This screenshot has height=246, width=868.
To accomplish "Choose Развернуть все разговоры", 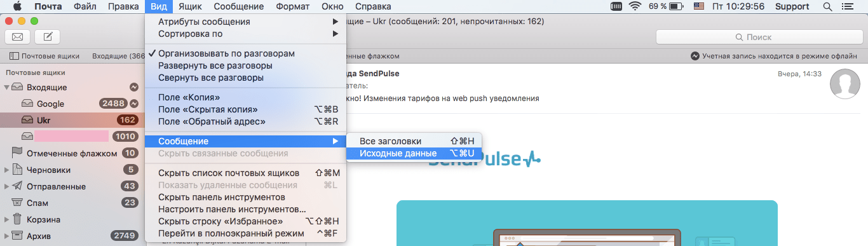I will (247, 65).
